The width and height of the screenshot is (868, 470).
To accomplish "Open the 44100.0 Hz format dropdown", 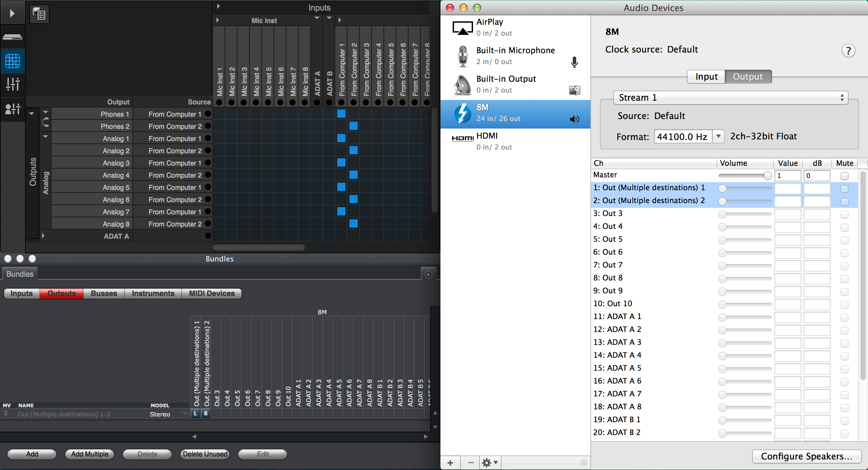I will click(718, 137).
